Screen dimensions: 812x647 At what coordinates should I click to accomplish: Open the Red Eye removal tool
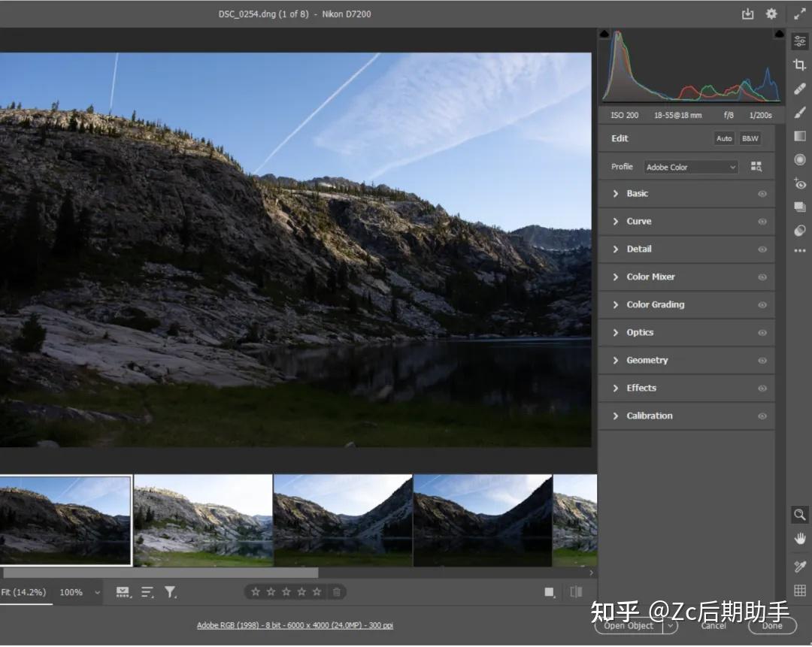(x=799, y=183)
